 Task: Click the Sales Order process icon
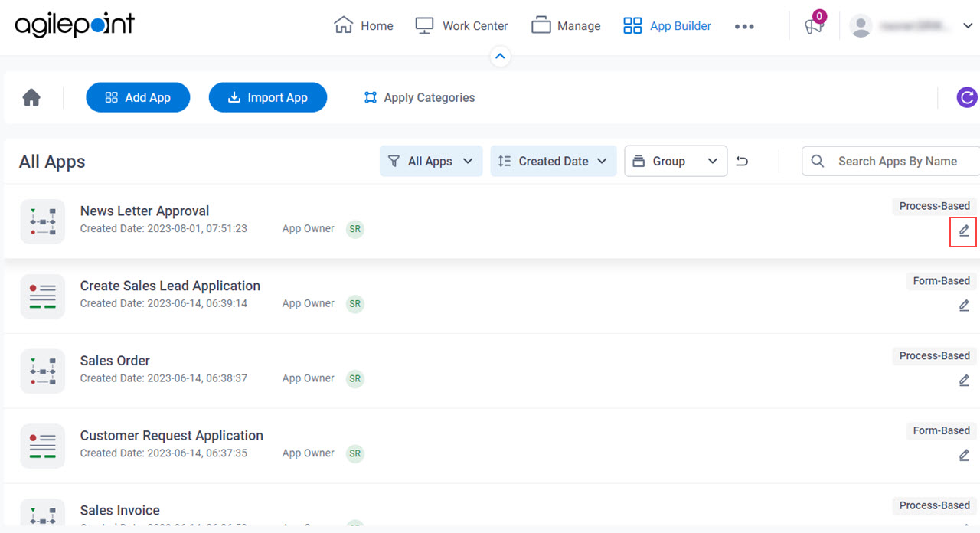tap(43, 371)
